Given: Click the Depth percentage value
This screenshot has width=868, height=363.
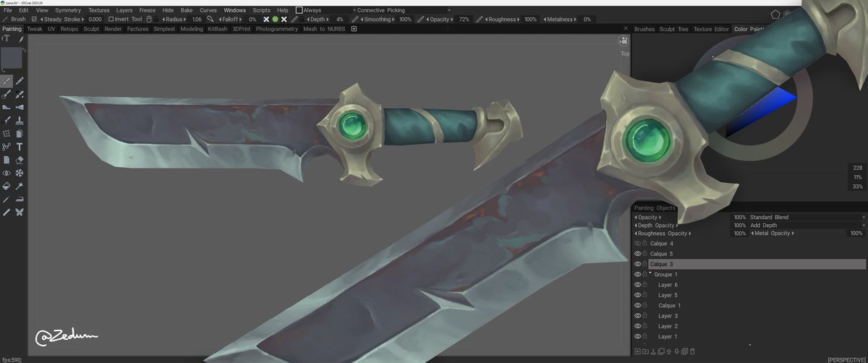Looking at the screenshot, I should click(340, 20).
